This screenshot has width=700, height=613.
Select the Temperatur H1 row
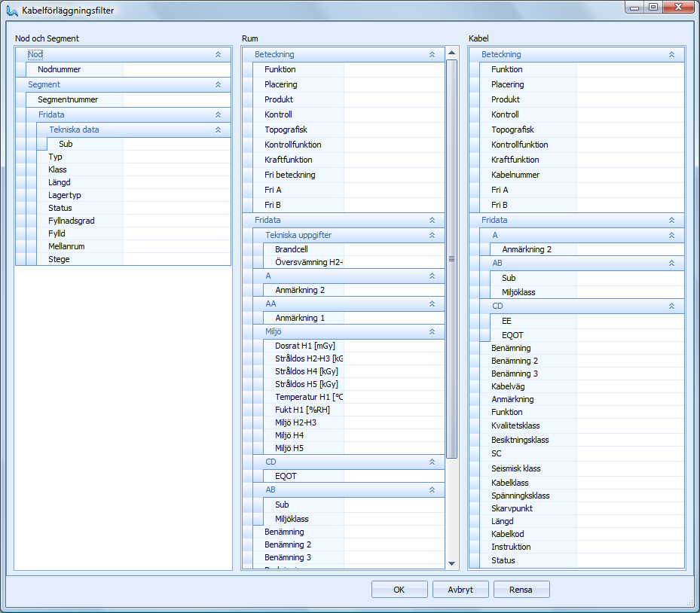[x=354, y=397]
